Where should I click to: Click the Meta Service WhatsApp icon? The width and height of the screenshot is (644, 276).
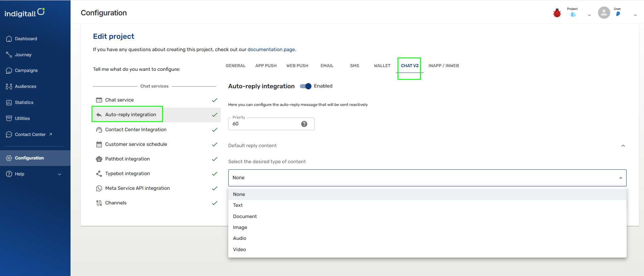(x=99, y=188)
